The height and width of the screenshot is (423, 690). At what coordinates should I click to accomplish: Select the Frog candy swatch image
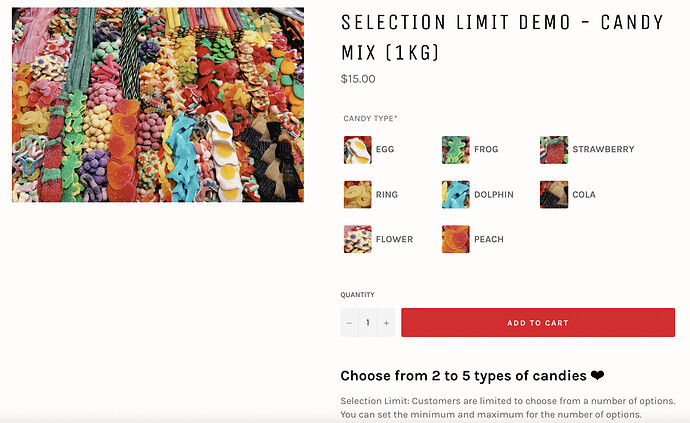455,150
